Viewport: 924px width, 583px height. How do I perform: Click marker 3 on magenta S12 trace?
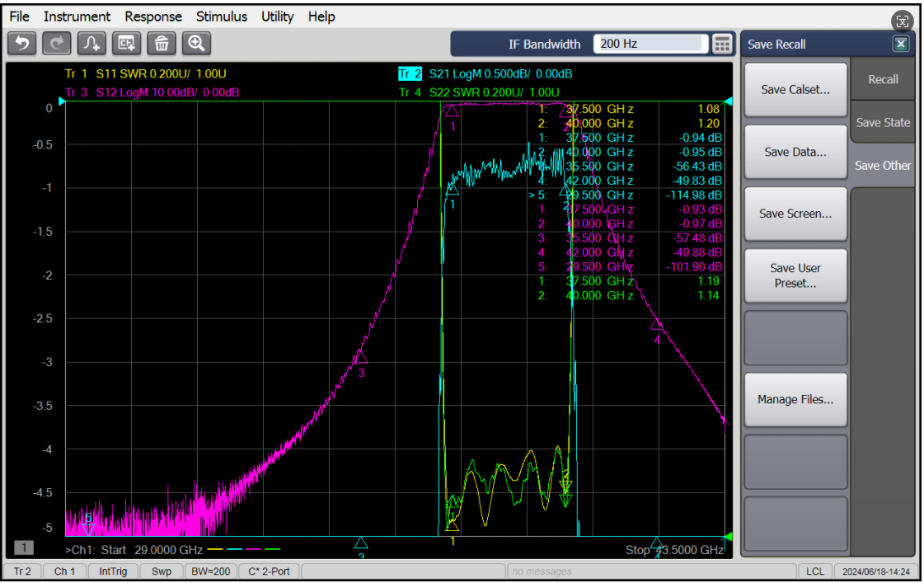tap(361, 357)
